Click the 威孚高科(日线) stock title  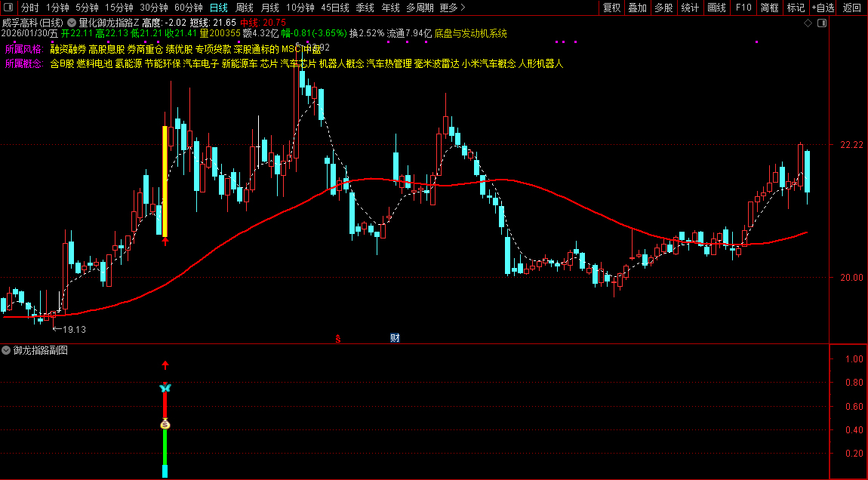pos(32,23)
